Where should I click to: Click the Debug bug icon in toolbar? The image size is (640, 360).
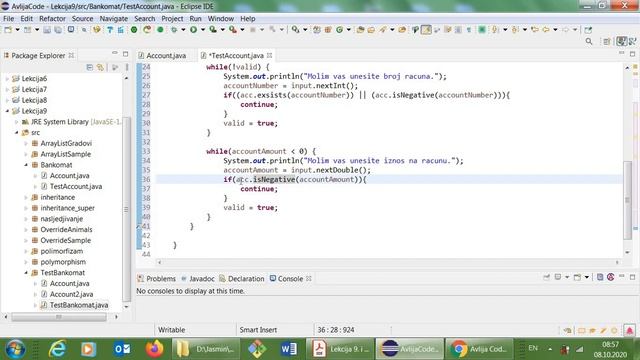[x=174, y=29]
